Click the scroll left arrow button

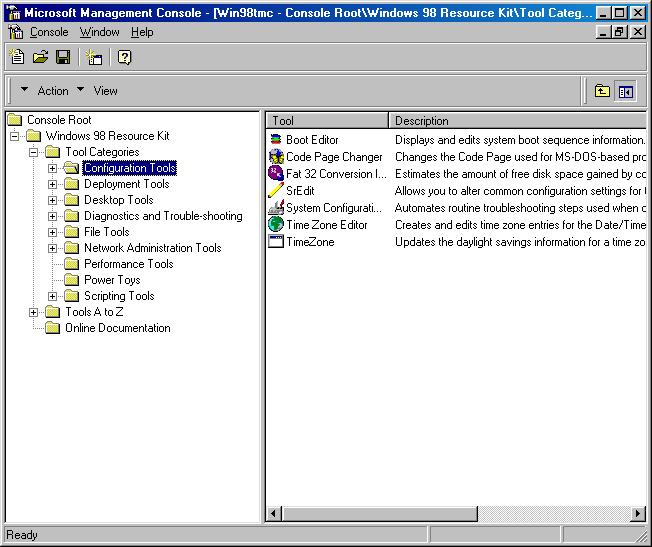[x=274, y=514]
